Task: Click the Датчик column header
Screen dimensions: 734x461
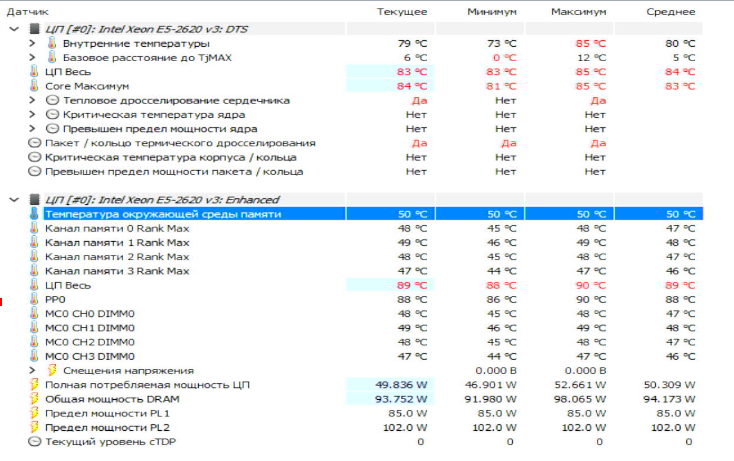Action: tap(27, 12)
